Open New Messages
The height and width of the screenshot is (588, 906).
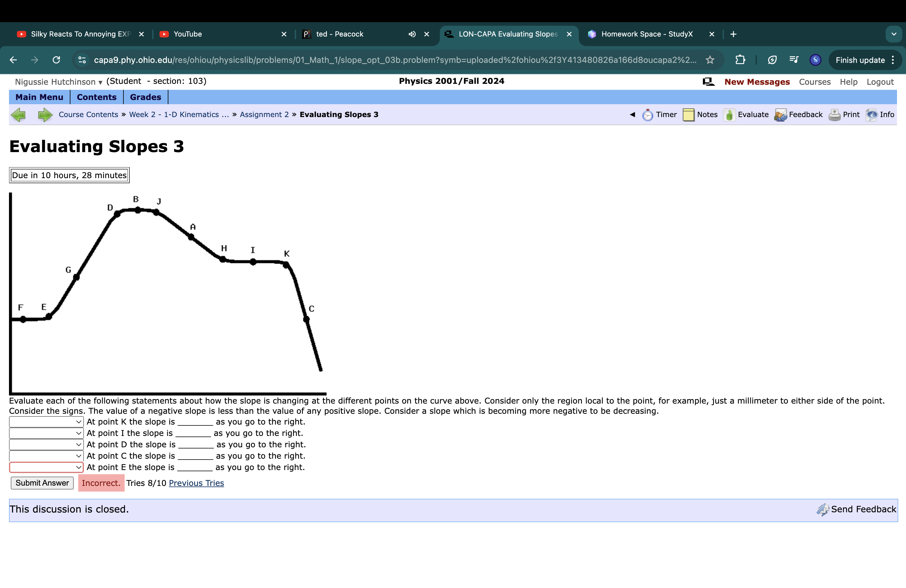757,82
